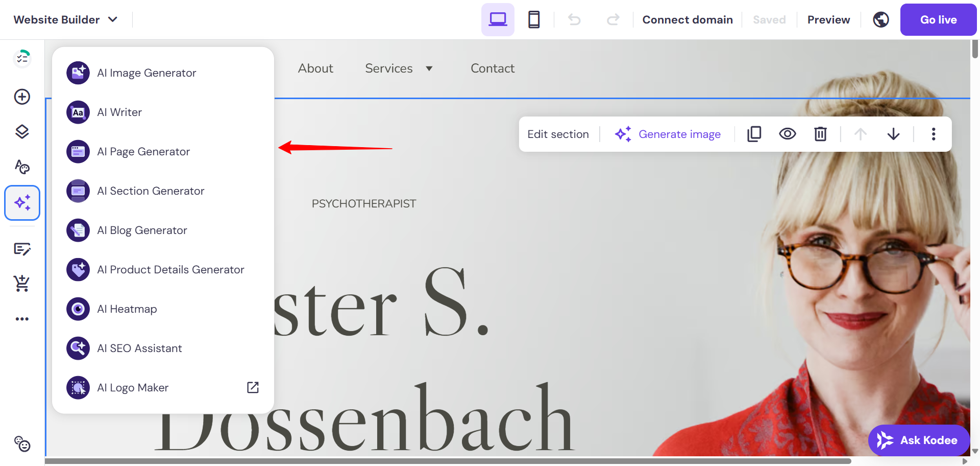980x466 pixels.
Task: Click the globe language icon
Action: (880, 19)
